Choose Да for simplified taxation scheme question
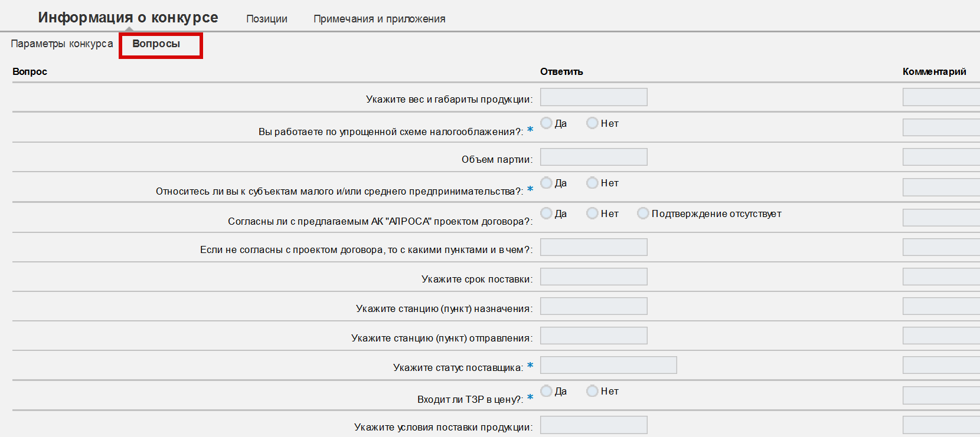Viewport: 980px width, 437px height. [547, 123]
